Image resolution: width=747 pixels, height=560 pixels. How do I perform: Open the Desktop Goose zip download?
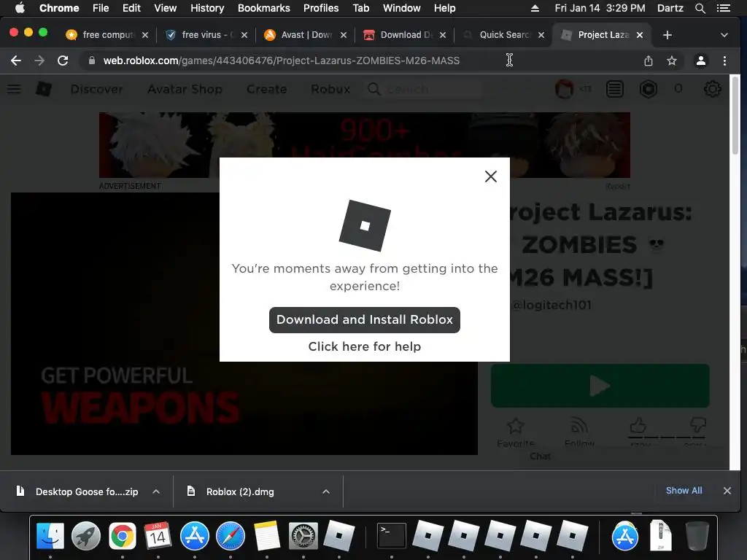87,491
